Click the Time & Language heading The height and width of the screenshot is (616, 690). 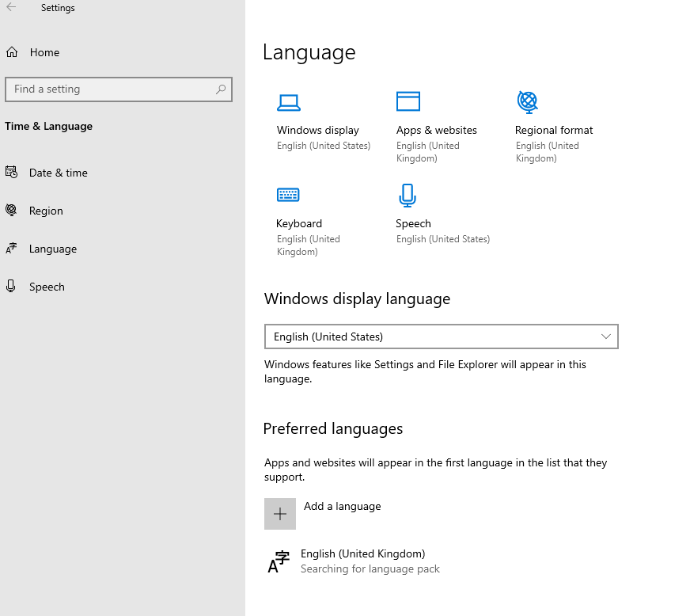(x=48, y=127)
